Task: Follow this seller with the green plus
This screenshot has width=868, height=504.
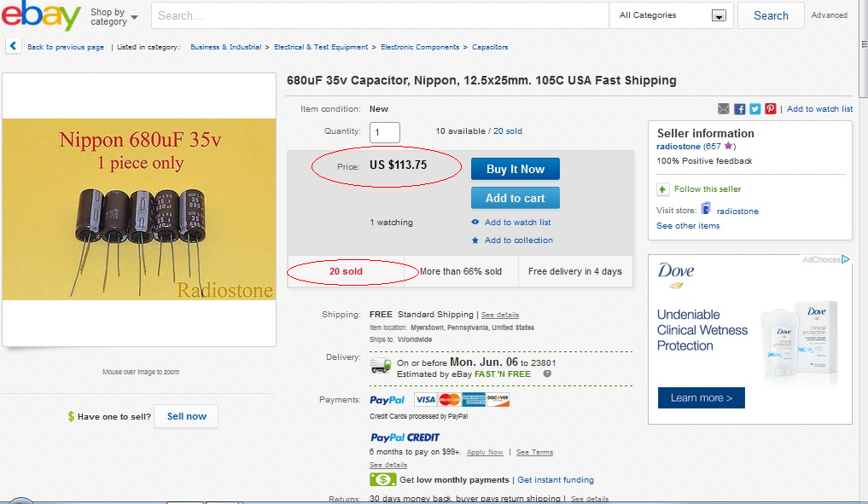Action: pos(663,189)
